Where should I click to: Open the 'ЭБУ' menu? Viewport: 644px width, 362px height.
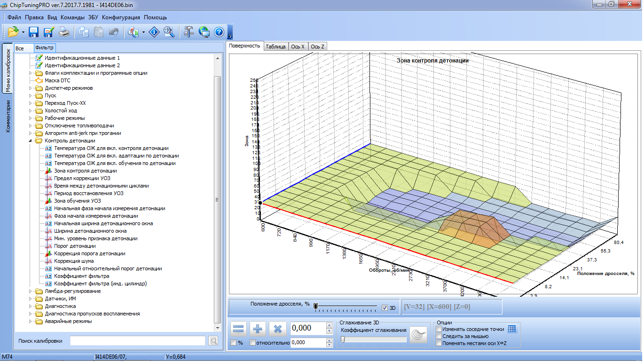pyautogui.click(x=93, y=17)
